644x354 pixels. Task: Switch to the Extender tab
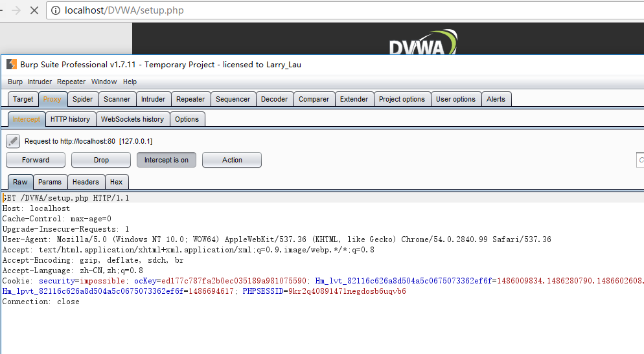tap(354, 99)
